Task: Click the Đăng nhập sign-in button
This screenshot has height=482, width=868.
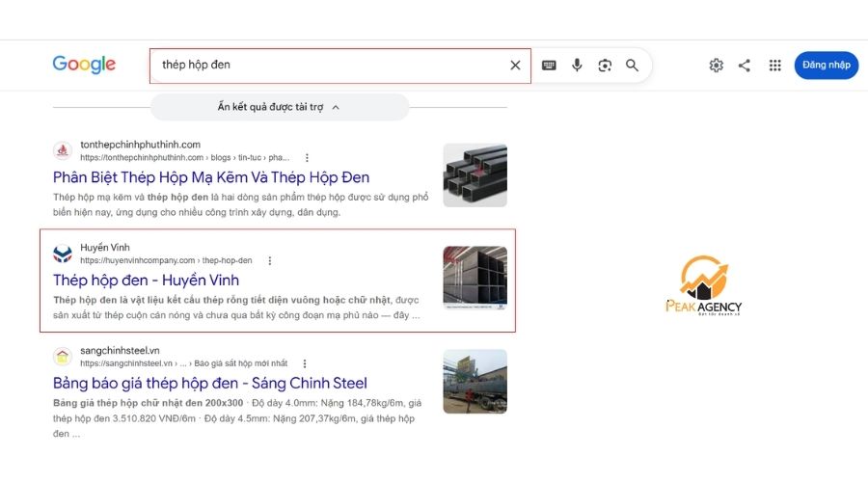Action: click(827, 66)
